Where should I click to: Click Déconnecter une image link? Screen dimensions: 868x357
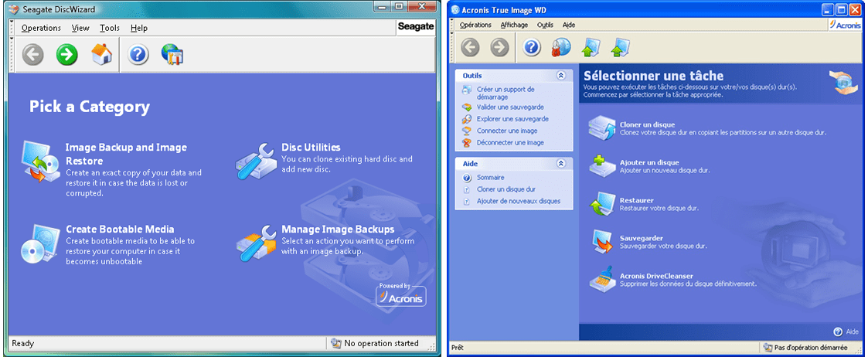[510, 142]
